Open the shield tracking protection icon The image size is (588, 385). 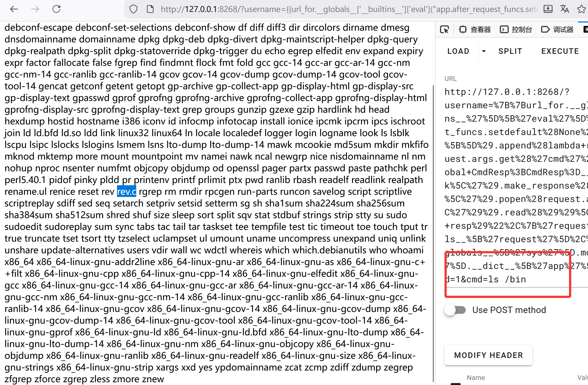tap(133, 9)
